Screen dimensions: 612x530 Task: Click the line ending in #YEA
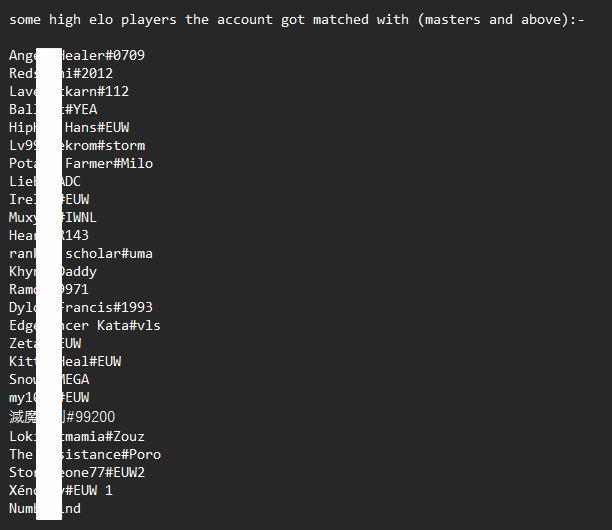(53, 109)
